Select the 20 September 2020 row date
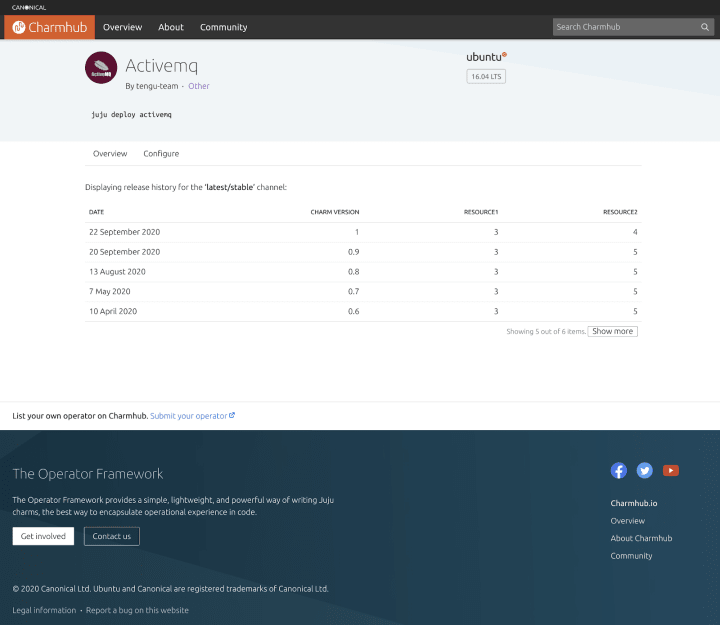The width and height of the screenshot is (720, 625). tap(124, 252)
